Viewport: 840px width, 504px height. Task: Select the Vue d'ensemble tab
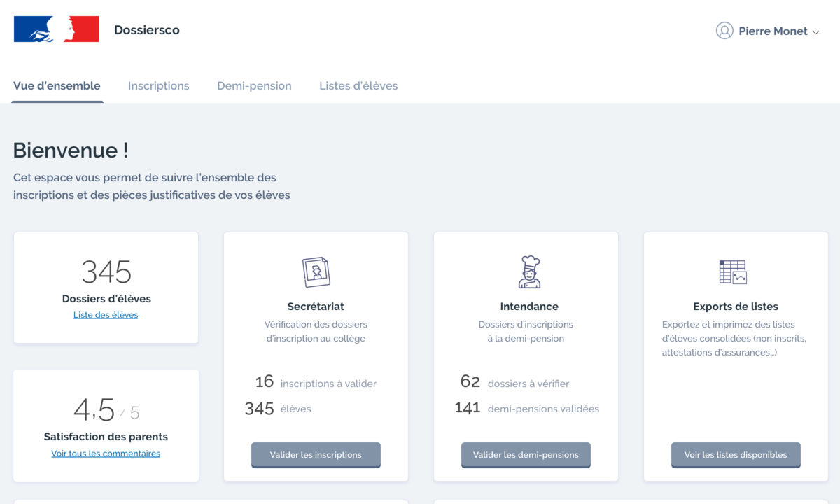point(57,86)
